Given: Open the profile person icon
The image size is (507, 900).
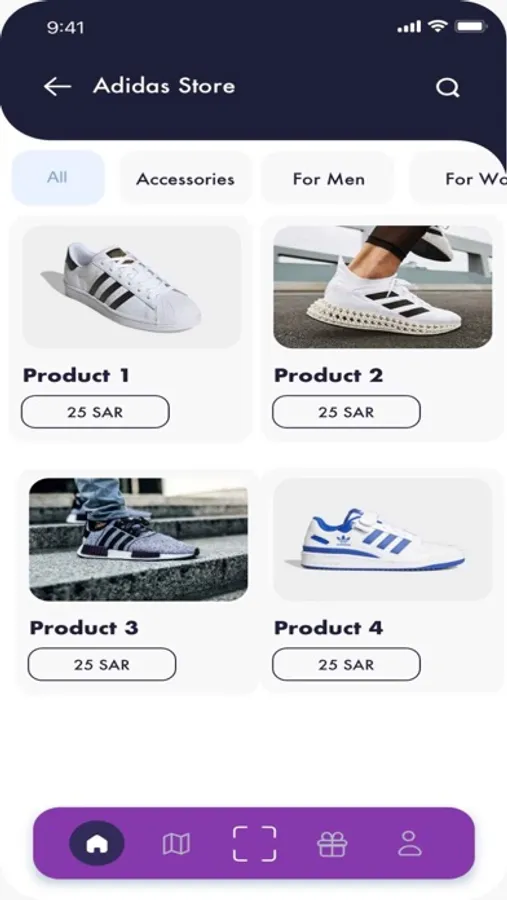Looking at the screenshot, I should pos(410,843).
